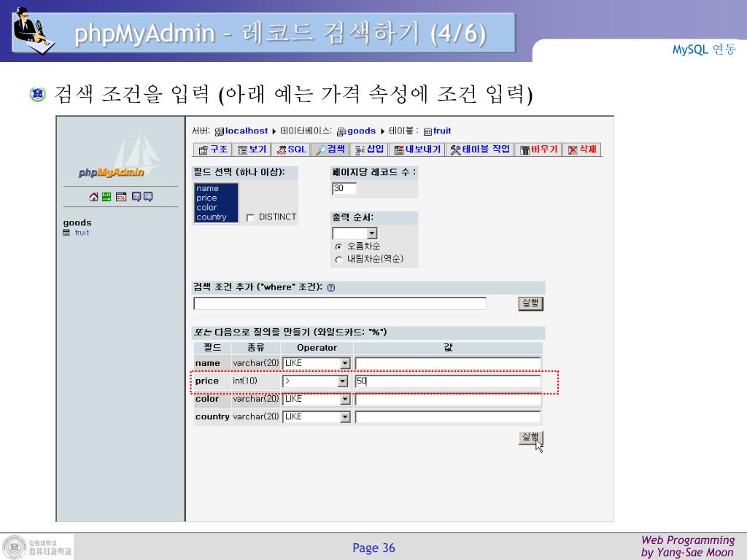Toggle the DISTINCT checkbox

250,217
